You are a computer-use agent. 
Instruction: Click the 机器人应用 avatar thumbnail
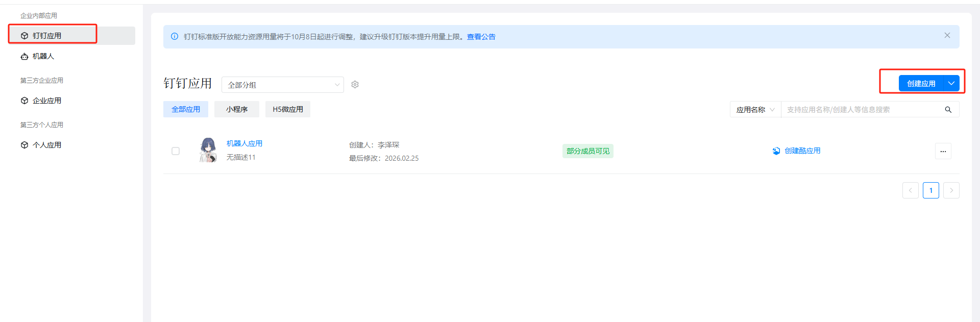coord(208,150)
